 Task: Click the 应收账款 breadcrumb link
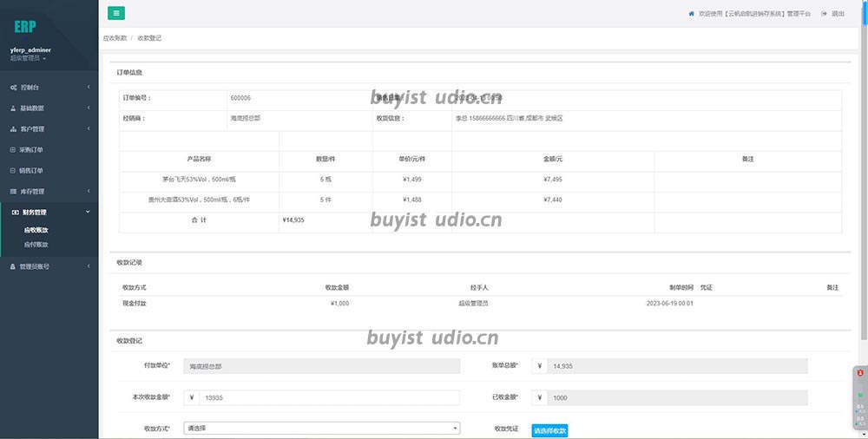coord(115,38)
